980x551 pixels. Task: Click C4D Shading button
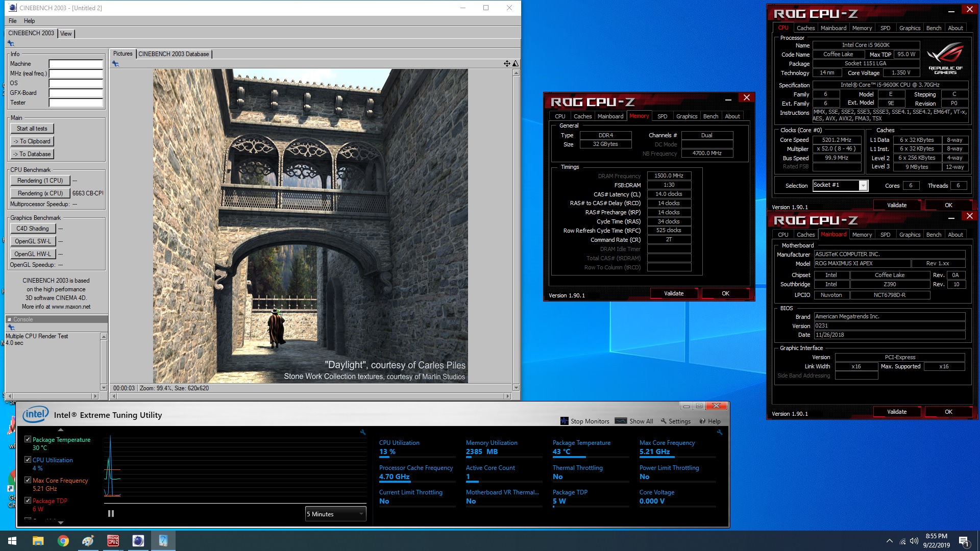33,229
